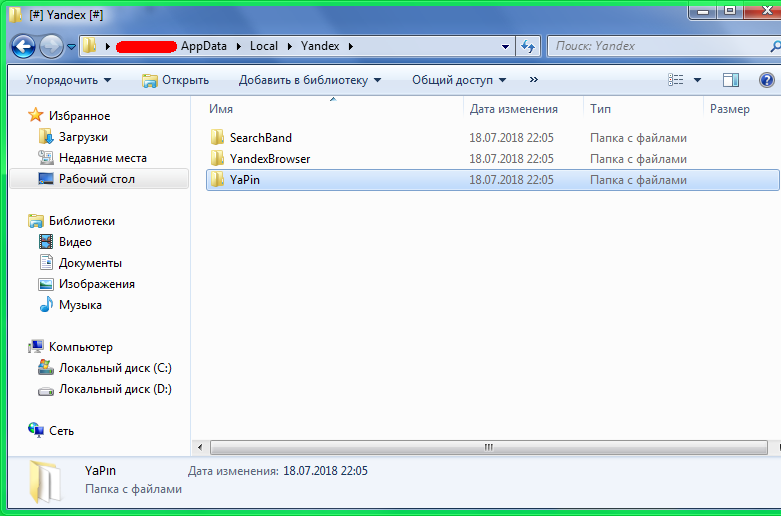Select the YandexBrowser folder name
This screenshot has height=516, width=781.
pos(270,159)
